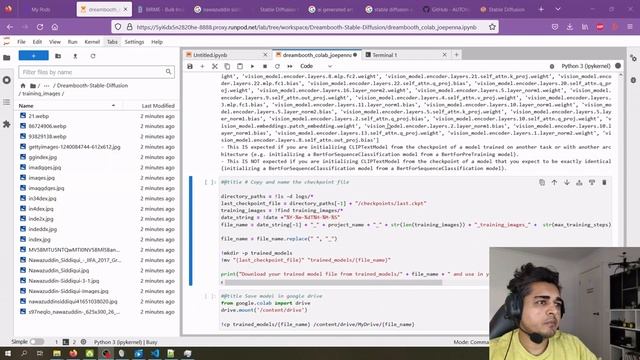Open a new browser tab

coord(541,9)
